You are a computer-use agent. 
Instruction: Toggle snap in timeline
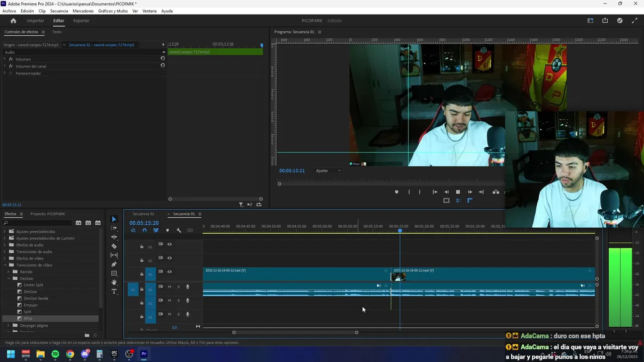point(144,230)
